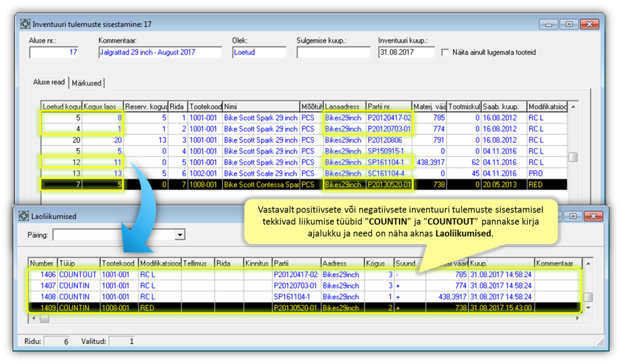Click the Number column header in Laoliikumised

pyautogui.click(x=43, y=263)
